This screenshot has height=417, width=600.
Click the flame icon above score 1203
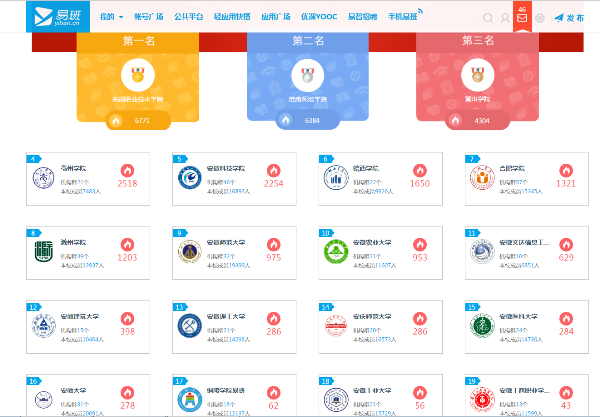click(127, 244)
